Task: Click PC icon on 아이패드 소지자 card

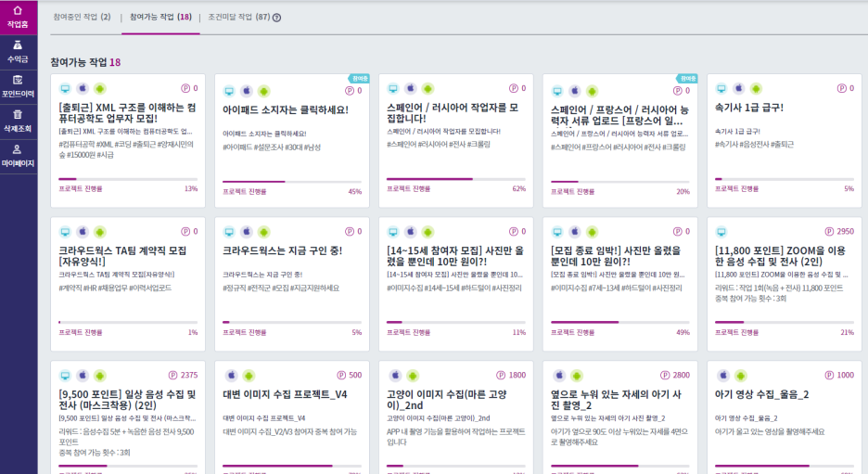Action: click(229, 91)
